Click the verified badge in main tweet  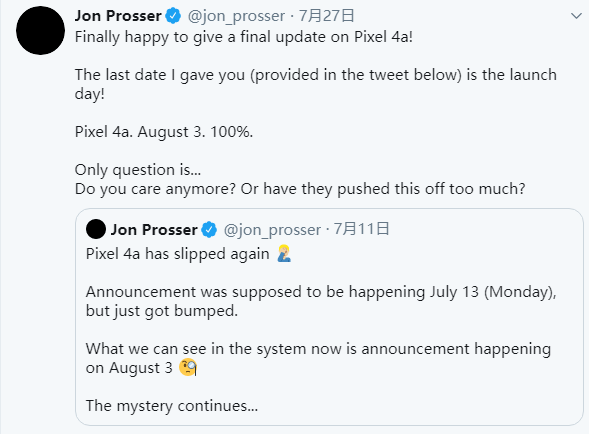[173, 16]
